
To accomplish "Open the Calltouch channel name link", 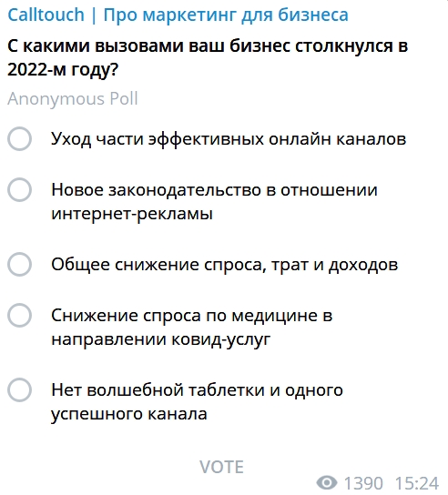I will [178, 15].
